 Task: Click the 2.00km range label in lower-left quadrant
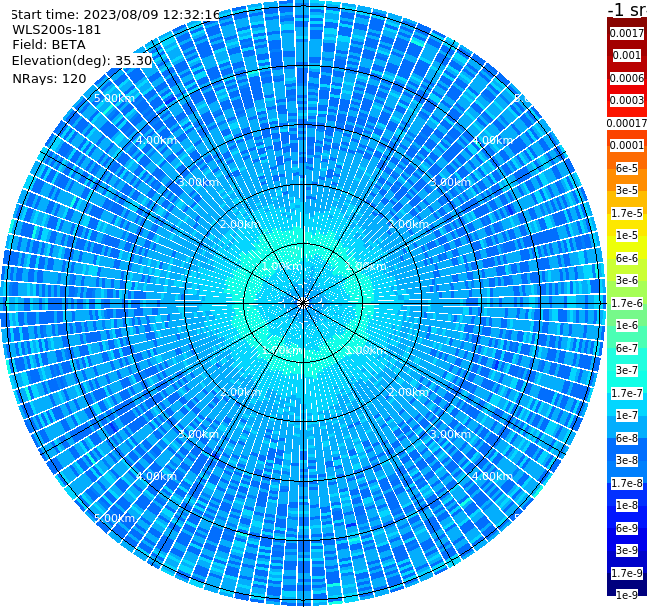pos(241,392)
